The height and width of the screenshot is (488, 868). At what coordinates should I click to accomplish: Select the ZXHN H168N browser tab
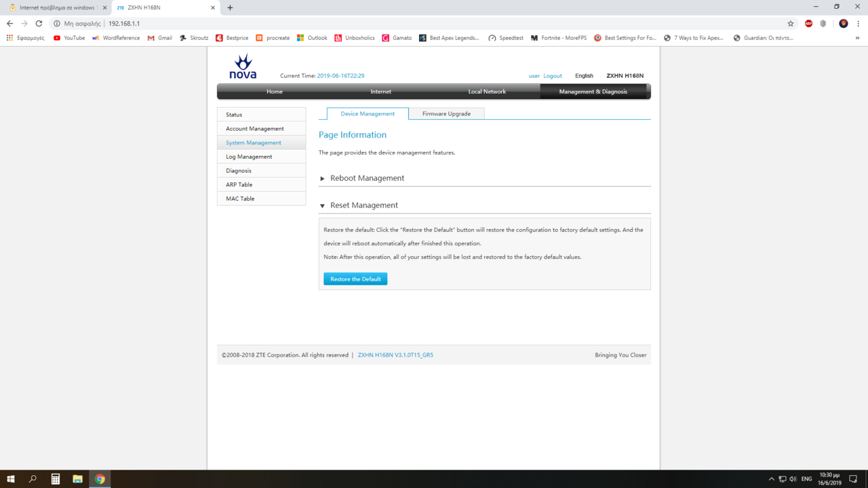165,7
